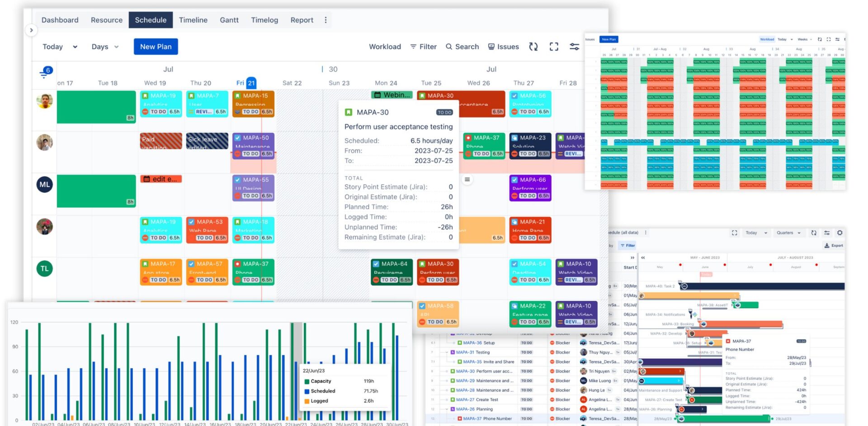Open the Quarters dropdown in the Gantt panel
Screen dimensions: 868x426
[x=789, y=232]
